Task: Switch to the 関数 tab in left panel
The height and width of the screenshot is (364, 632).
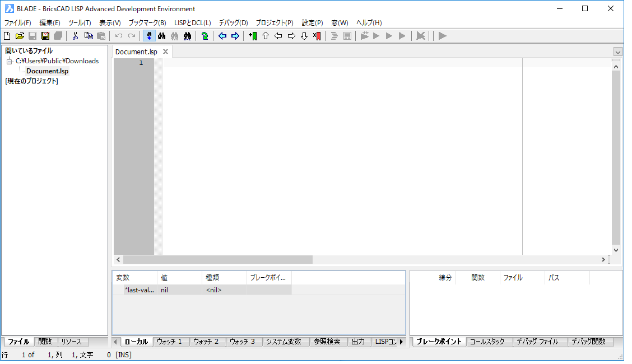Action: click(x=45, y=342)
